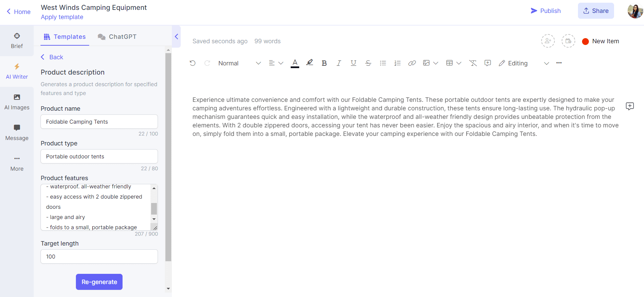Open the Normal paragraph style dropdown
Image resolution: width=644 pixels, height=297 pixels.
240,63
